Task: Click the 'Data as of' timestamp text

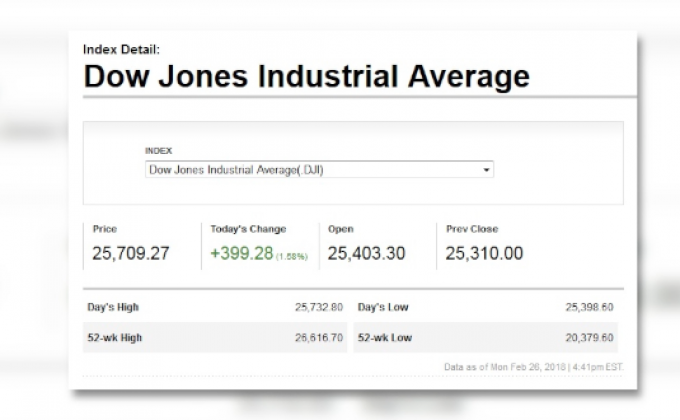Action: click(533, 367)
